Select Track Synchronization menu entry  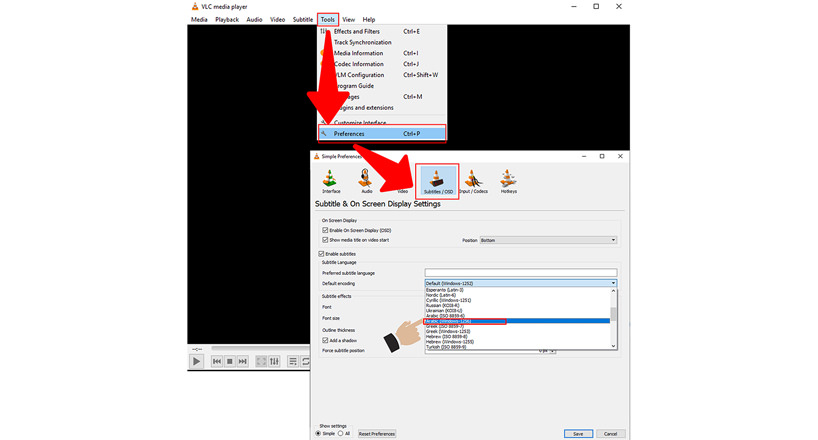[x=382, y=42]
